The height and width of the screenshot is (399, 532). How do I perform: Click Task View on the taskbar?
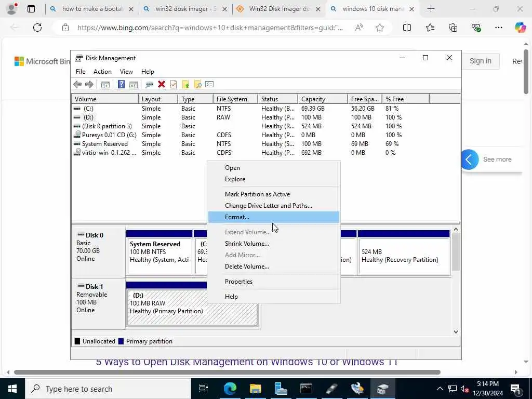coord(204,389)
